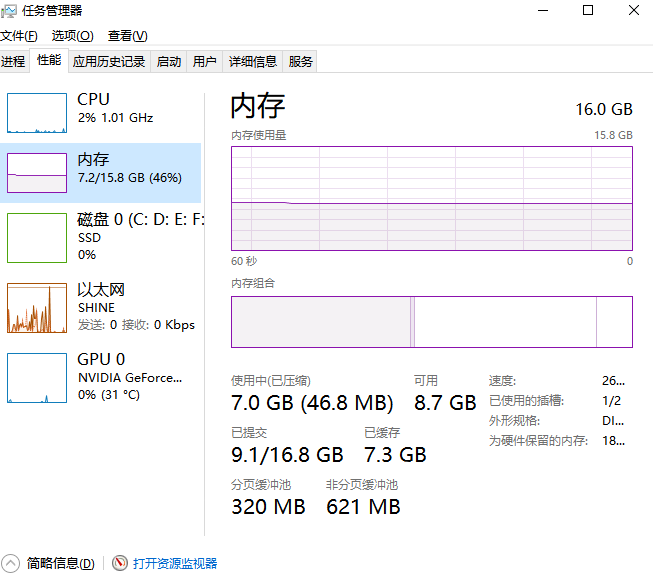Switch to the Processes tab

click(x=13, y=62)
